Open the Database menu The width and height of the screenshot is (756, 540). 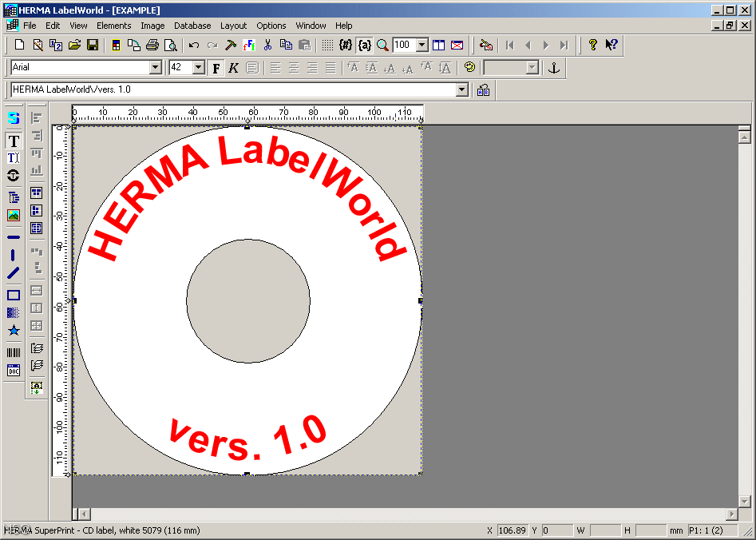(192, 25)
